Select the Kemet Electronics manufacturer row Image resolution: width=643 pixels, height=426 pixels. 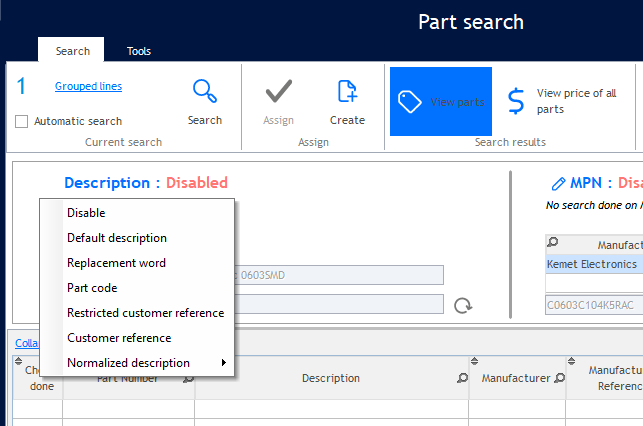coord(593,264)
